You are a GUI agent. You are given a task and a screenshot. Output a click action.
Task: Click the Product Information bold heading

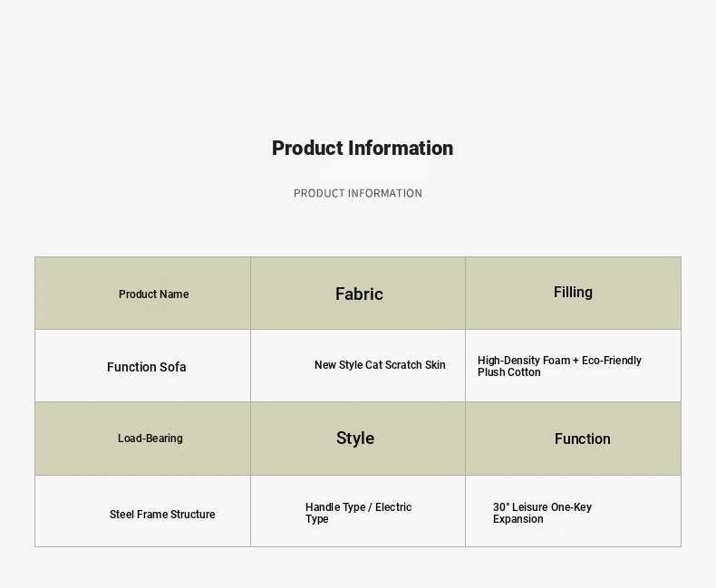[363, 148]
